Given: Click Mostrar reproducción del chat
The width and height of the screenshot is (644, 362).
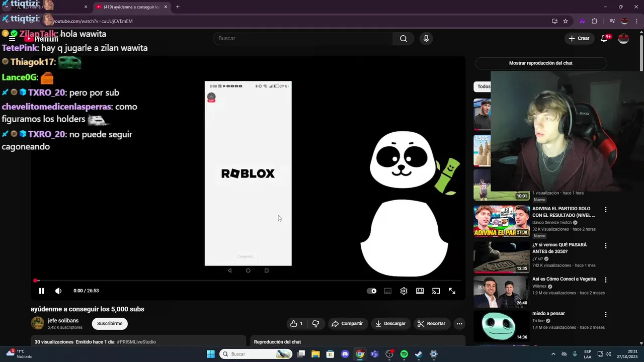Looking at the screenshot, I should pyautogui.click(x=541, y=63).
